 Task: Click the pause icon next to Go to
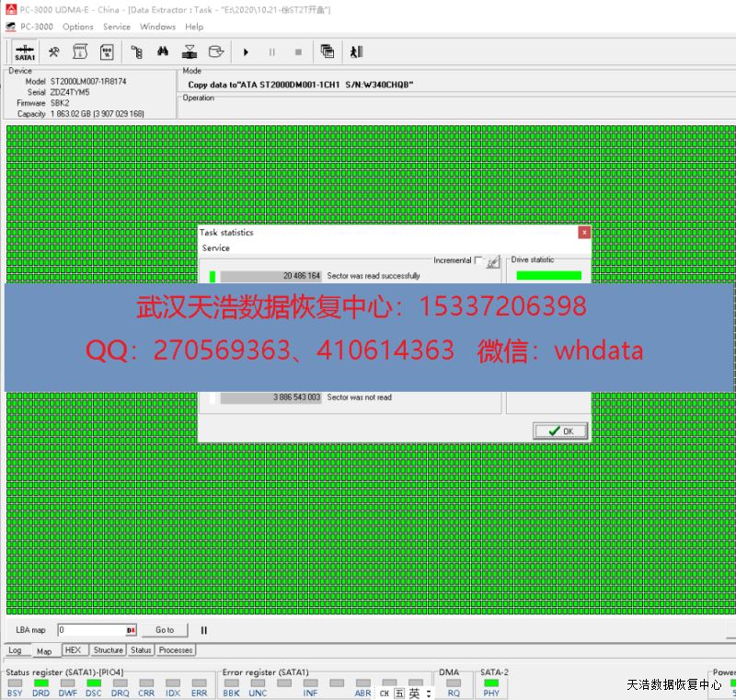click(204, 630)
